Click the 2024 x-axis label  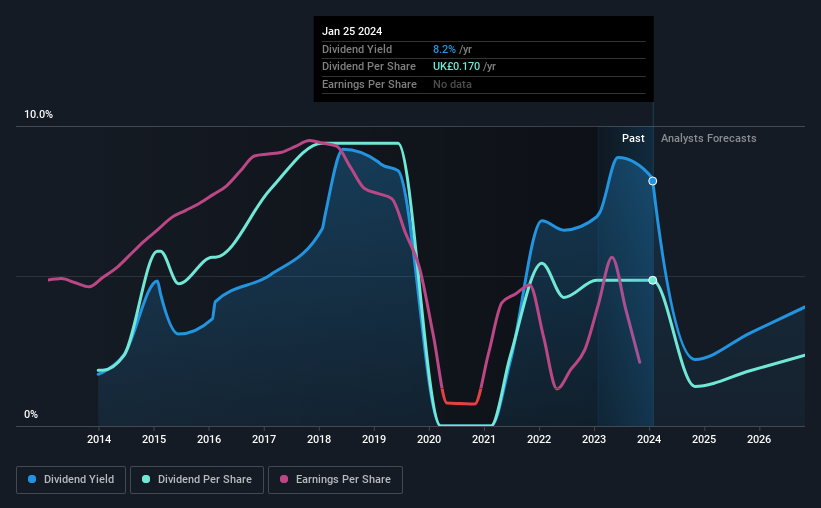pos(649,439)
